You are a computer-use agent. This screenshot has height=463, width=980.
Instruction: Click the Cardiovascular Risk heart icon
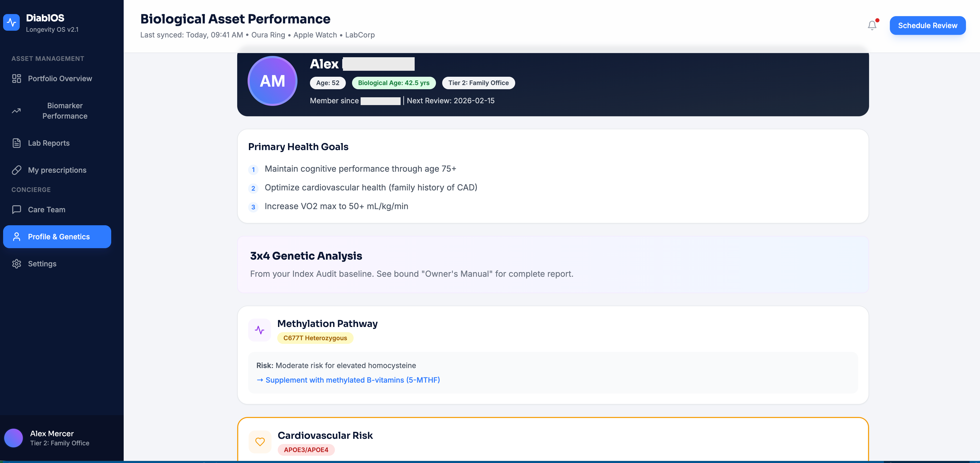(260, 442)
